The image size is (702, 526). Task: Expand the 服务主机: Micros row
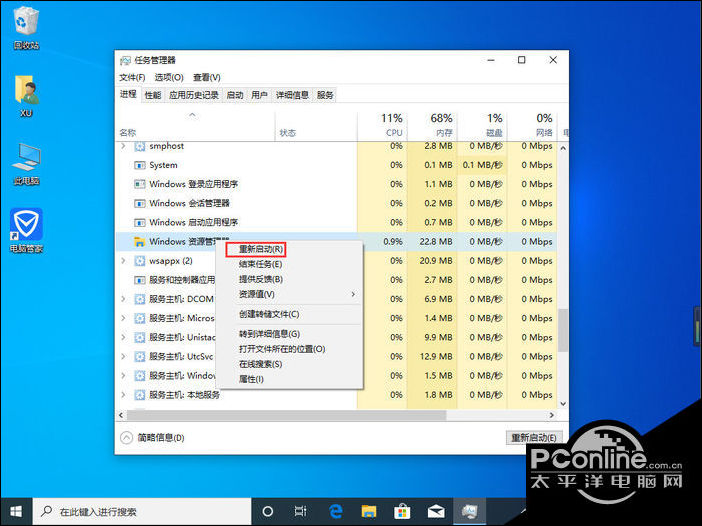point(124,318)
